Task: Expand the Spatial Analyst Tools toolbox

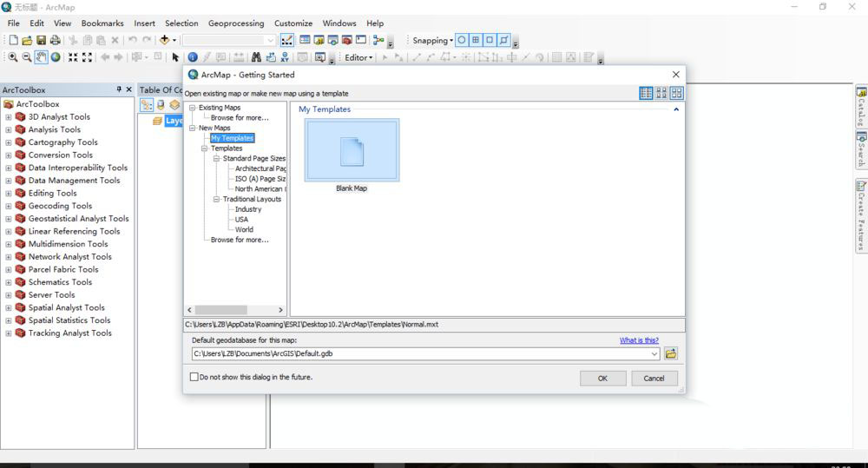Action: pyautogui.click(x=9, y=308)
